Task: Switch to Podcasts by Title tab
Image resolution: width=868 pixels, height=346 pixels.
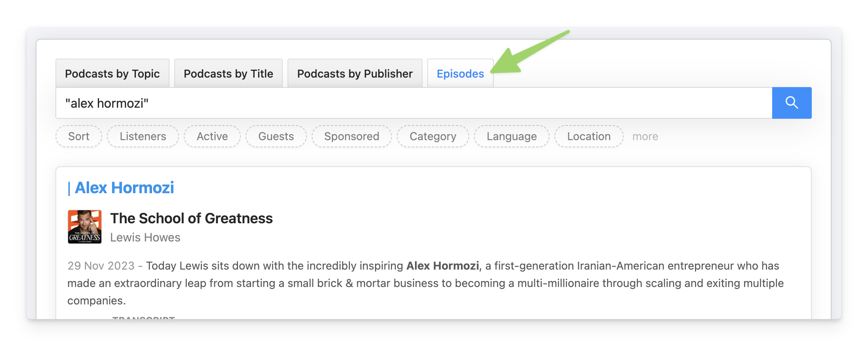Action: pos(228,74)
